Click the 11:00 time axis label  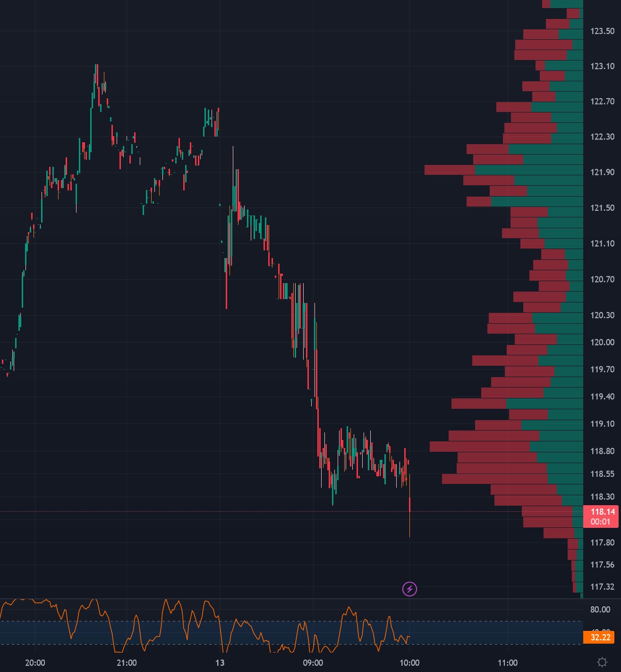pyautogui.click(x=508, y=663)
